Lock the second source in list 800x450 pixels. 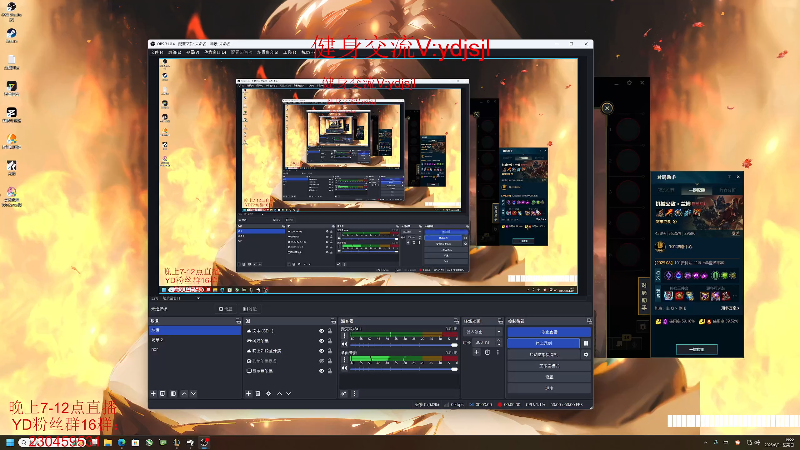coord(330,341)
